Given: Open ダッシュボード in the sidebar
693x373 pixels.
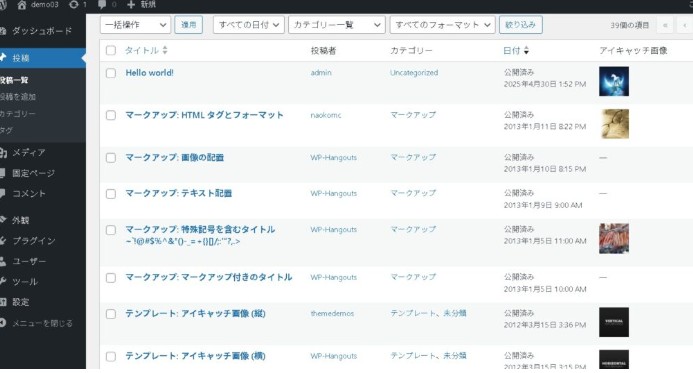Looking at the screenshot, I should click(x=42, y=31).
